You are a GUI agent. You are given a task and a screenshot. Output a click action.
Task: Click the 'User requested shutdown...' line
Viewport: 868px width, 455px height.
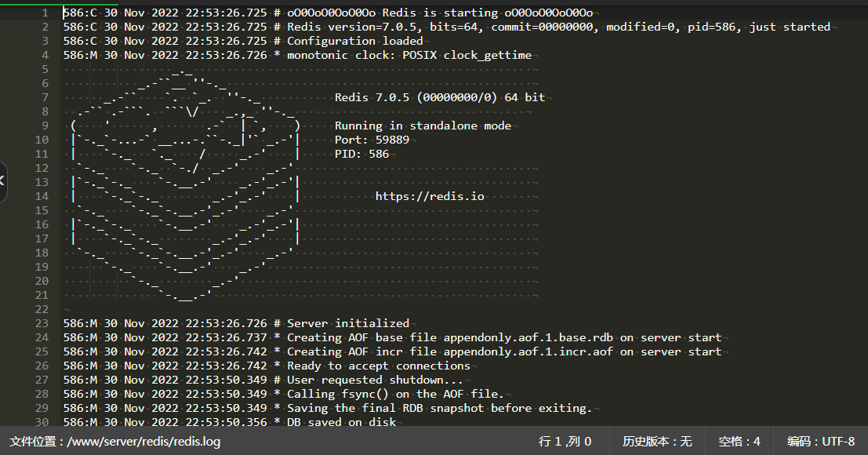pyautogui.click(x=263, y=380)
